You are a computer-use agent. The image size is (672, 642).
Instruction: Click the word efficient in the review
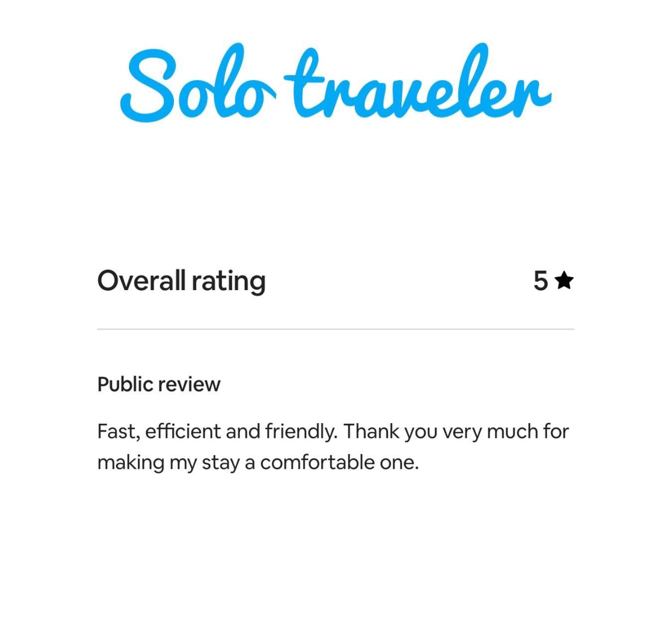tap(183, 432)
